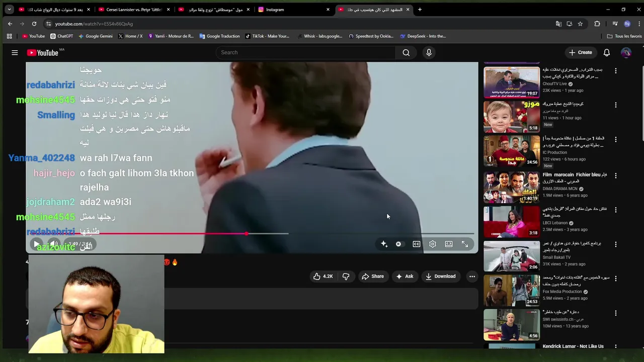
Task: Open DeepSeek bookmark
Action: pyautogui.click(x=423, y=36)
